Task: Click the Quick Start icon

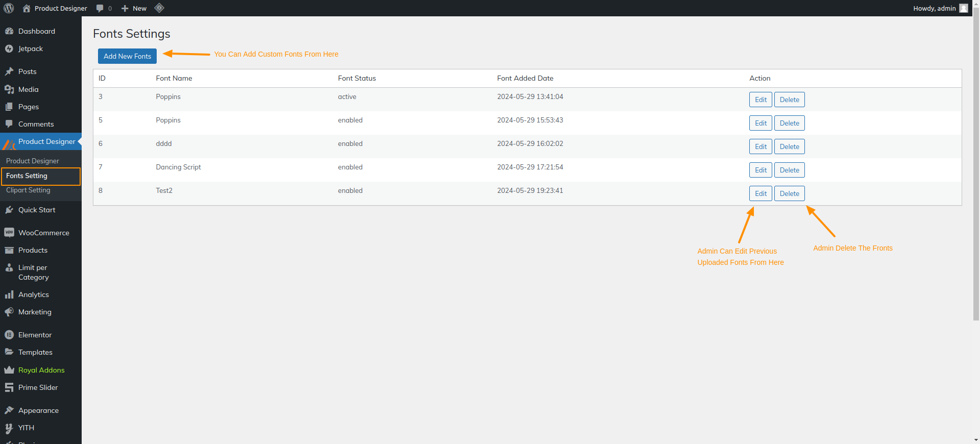Action: [9, 210]
